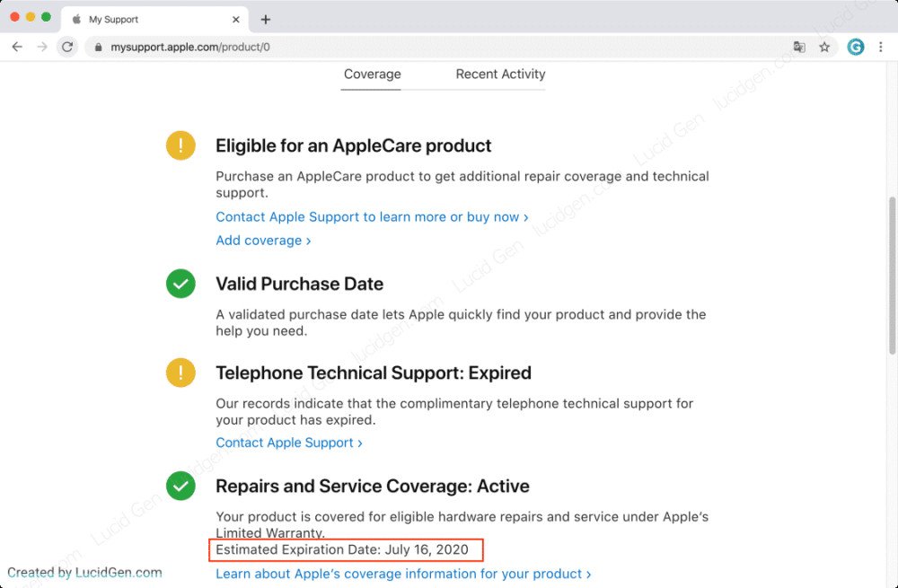
Task: Click the green fullscreen window button
Action: click(47, 17)
